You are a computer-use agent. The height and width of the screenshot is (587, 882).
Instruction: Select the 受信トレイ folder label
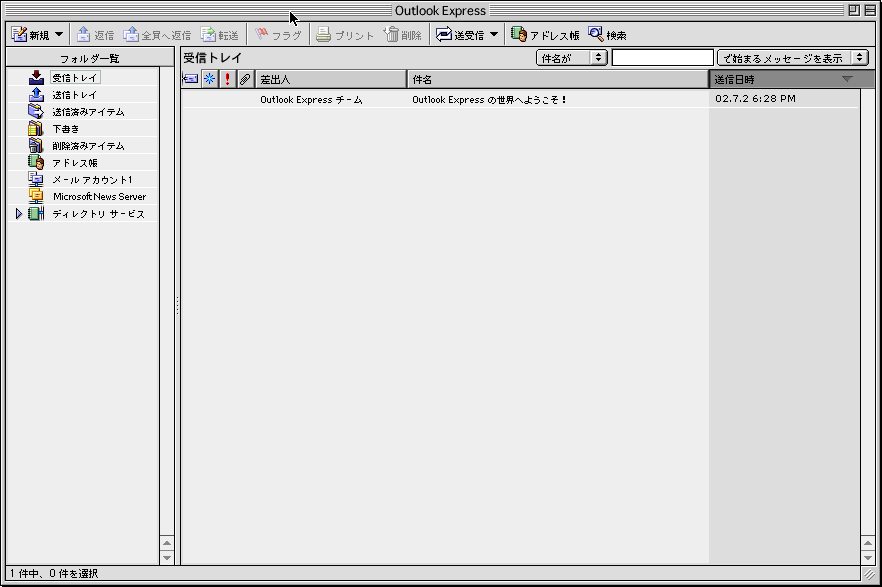[x=75, y=78]
